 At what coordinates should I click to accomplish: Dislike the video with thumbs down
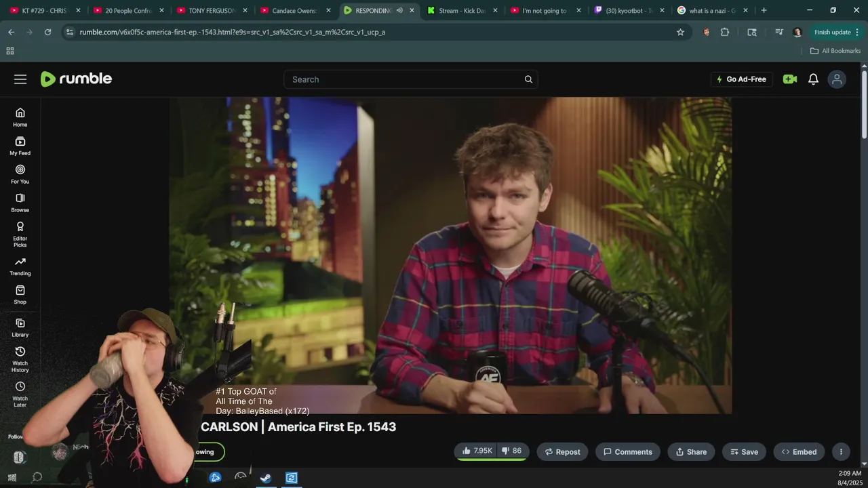point(512,451)
